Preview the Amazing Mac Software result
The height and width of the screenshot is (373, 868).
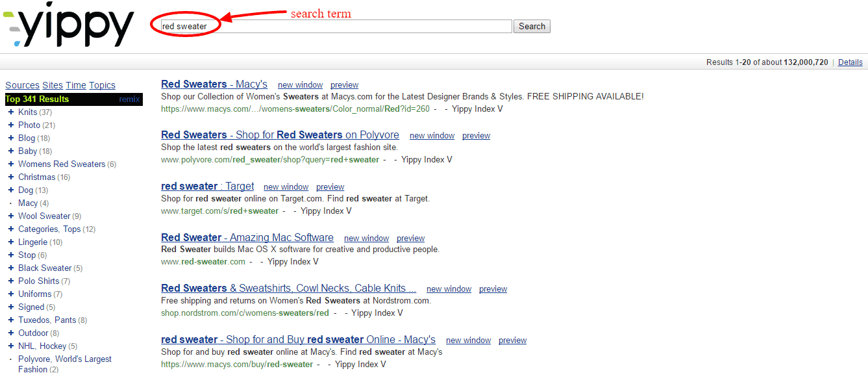point(410,238)
